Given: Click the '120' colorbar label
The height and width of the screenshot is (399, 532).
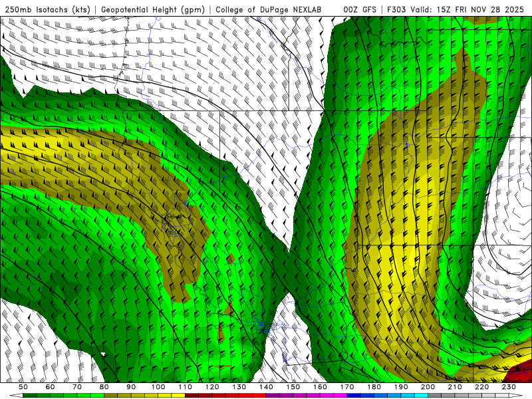Looking at the screenshot, I should tap(212, 387).
